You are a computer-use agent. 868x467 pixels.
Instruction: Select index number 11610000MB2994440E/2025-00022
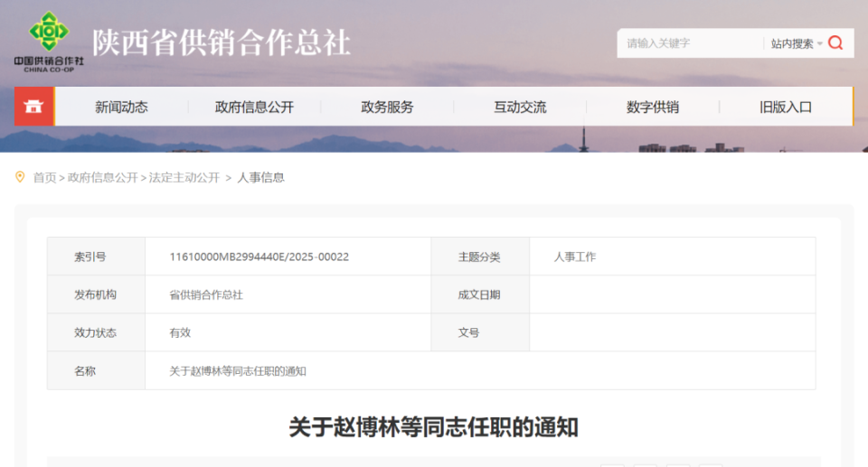tap(259, 257)
